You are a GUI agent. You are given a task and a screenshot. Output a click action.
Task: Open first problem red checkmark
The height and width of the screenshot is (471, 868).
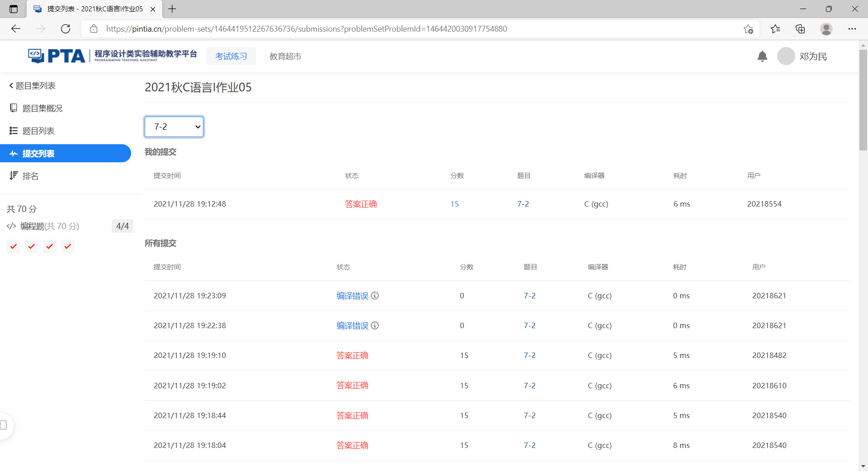coord(14,246)
